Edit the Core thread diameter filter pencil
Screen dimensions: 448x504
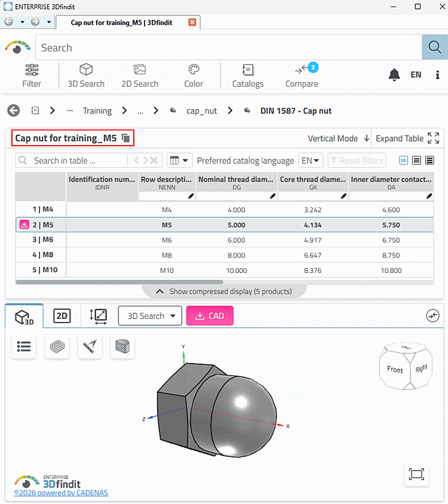[343, 196]
